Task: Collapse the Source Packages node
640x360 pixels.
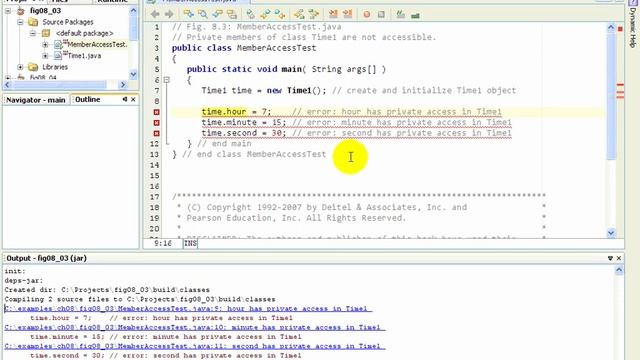Action: click(20, 22)
